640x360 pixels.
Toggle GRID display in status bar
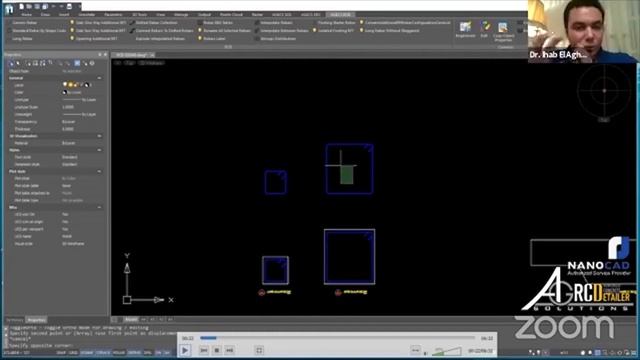coord(73,353)
